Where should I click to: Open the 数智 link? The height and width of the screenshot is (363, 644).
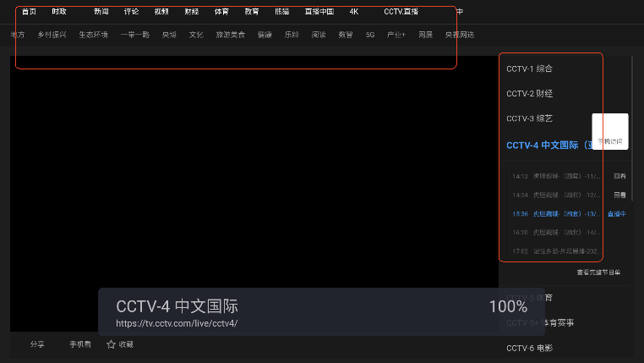pyautogui.click(x=346, y=35)
